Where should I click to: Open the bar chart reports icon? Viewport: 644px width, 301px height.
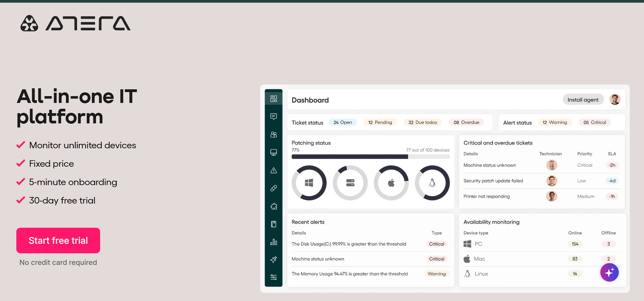pos(274,242)
